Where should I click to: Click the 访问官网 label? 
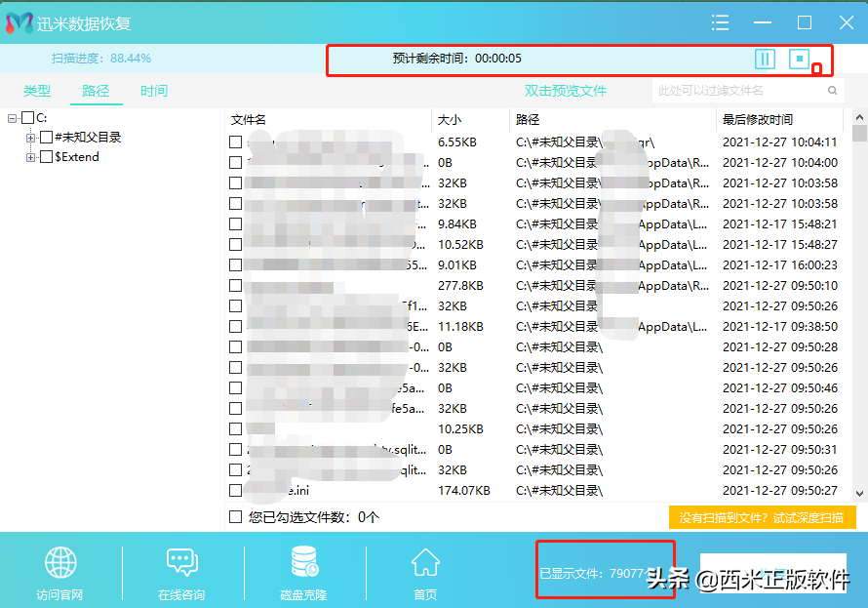click(x=59, y=594)
